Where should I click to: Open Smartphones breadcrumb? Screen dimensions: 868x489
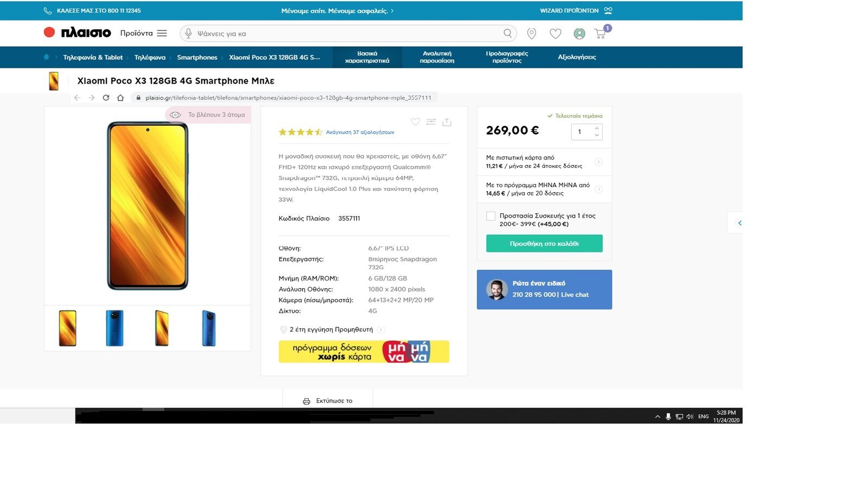click(197, 57)
